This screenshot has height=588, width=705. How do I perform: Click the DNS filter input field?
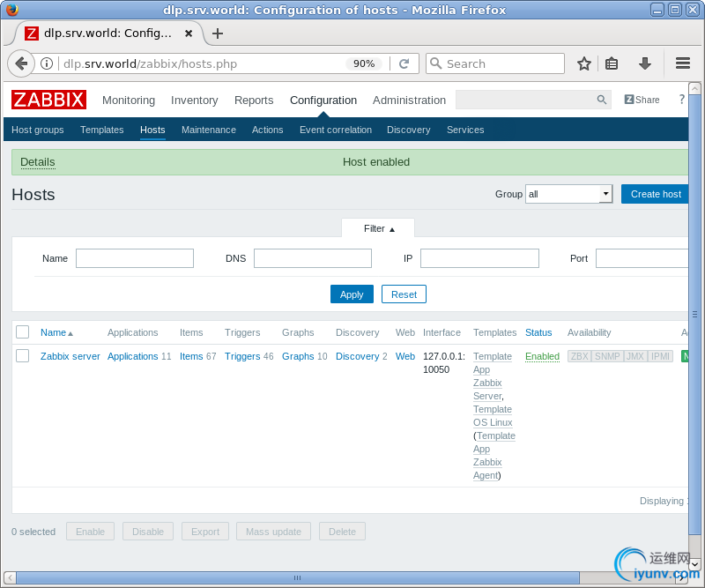(313, 258)
